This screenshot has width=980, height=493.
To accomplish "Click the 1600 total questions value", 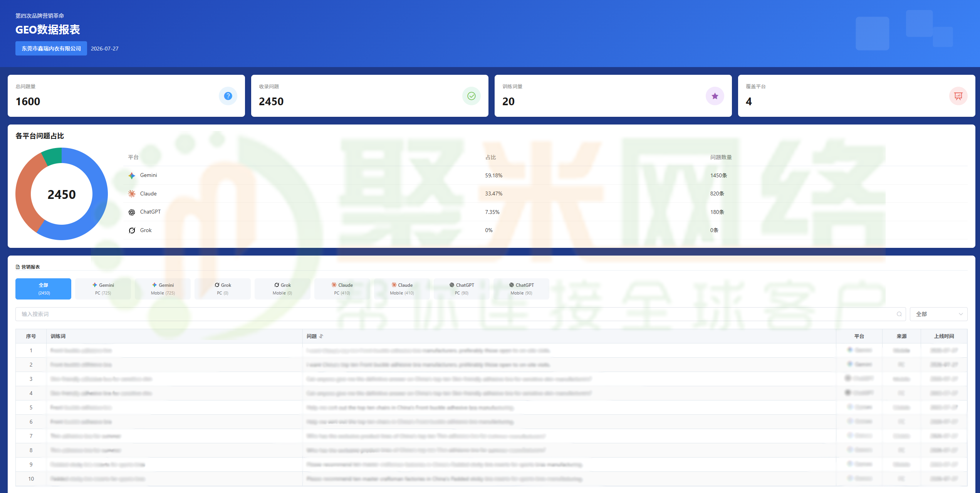I will point(28,101).
